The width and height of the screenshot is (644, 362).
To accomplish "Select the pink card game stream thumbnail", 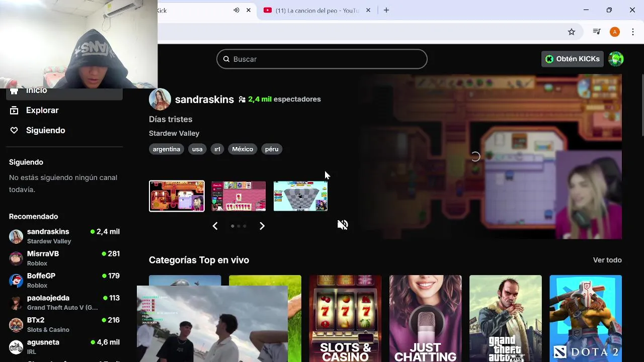I will (238, 196).
